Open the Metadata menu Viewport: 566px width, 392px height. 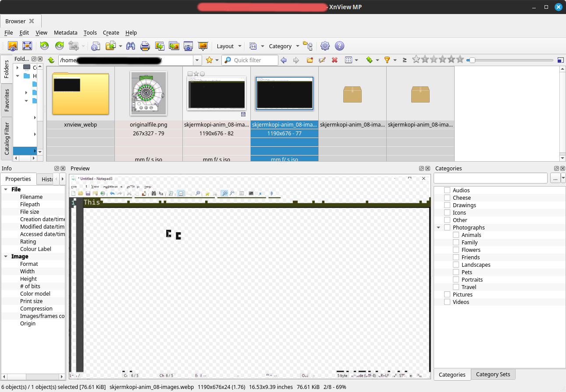click(65, 32)
